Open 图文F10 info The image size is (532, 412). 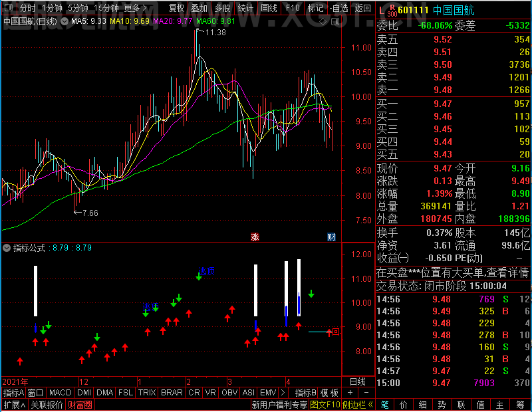[x=325, y=405]
